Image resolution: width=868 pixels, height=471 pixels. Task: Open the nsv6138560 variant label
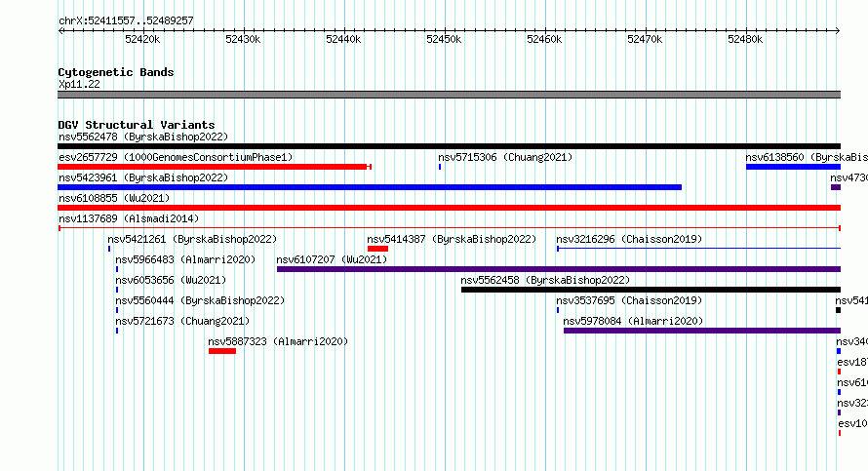point(807,157)
